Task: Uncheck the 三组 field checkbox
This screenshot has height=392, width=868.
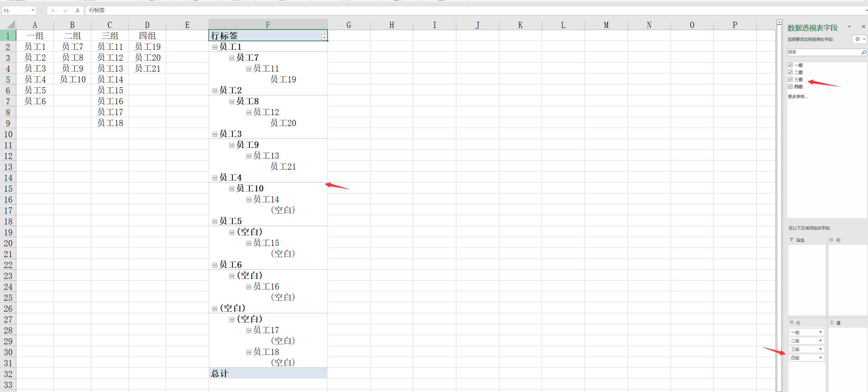Action: [x=790, y=79]
